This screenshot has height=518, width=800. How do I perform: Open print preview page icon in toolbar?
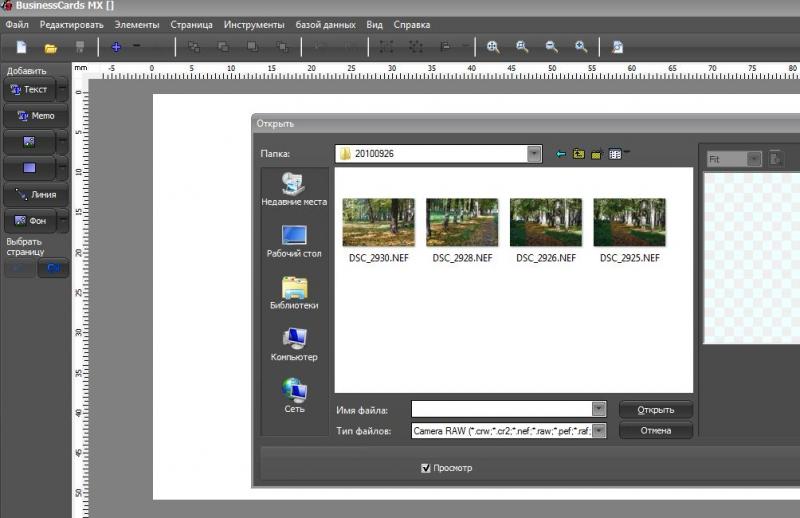coord(617,47)
